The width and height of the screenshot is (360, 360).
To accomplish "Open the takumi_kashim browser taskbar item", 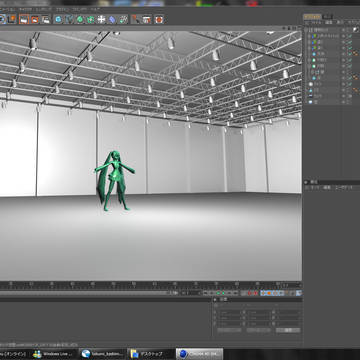I will point(103,354).
